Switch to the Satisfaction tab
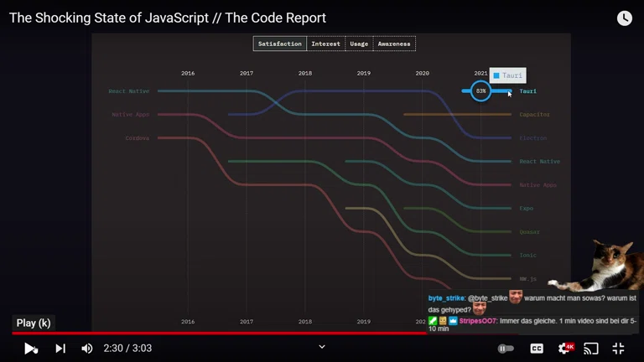644x362 pixels. click(x=280, y=44)
